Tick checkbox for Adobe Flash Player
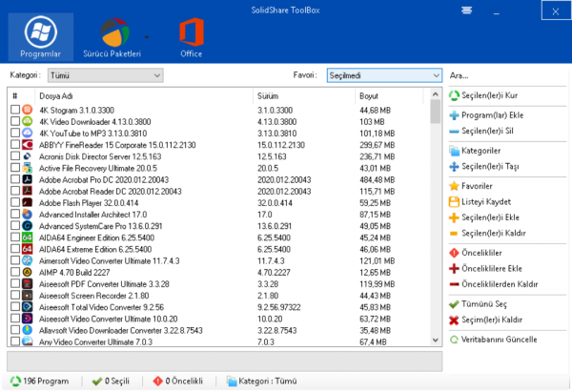Screen dimensions: 572x392 pos(14,202)
